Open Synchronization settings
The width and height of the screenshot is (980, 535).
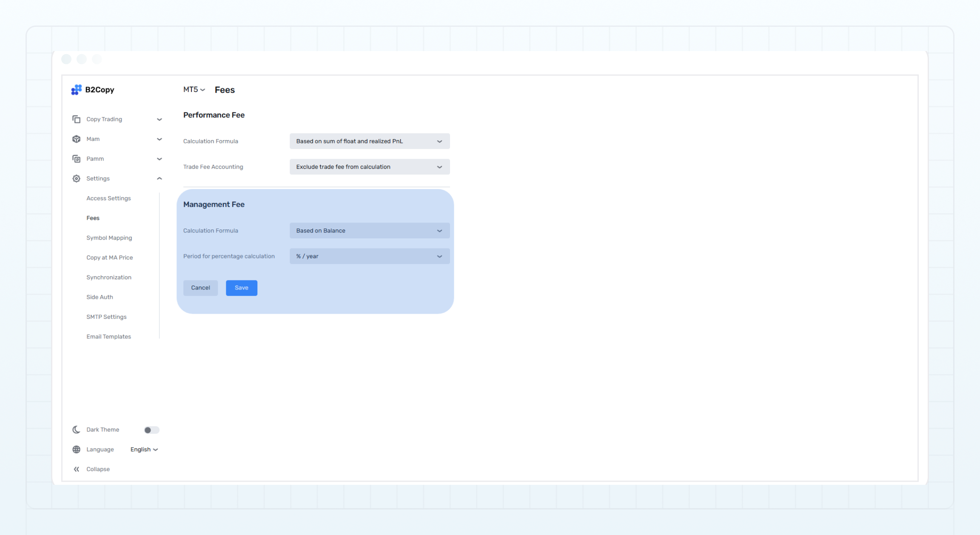[x=109, y=278]
